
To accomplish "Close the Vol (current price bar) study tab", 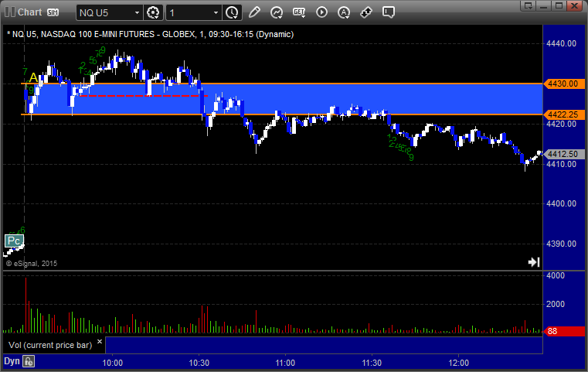I will tap(100, 342).
